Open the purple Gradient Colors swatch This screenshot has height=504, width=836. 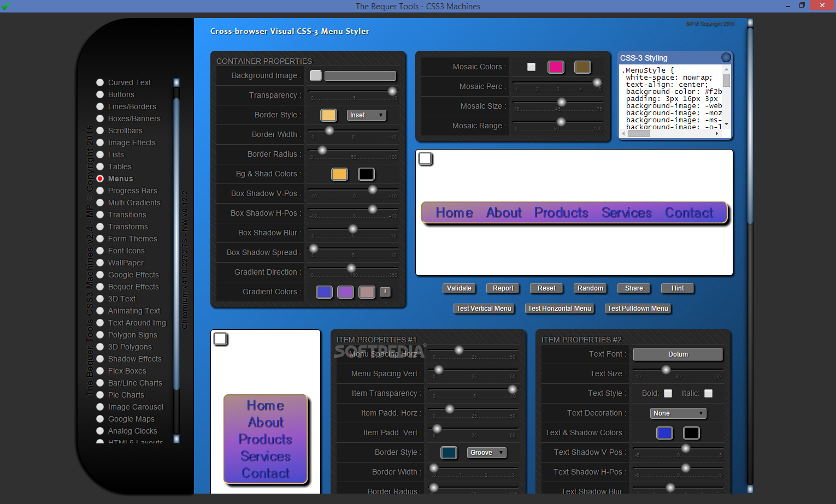345,292
